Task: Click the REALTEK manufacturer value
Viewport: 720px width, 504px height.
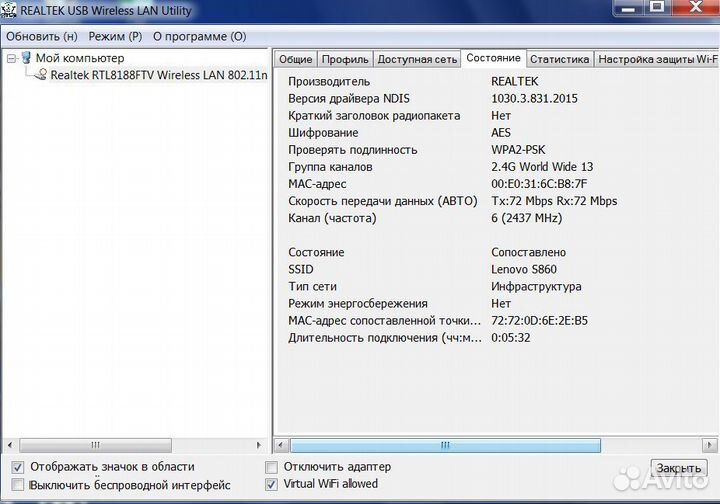Action: coord(514,82)
